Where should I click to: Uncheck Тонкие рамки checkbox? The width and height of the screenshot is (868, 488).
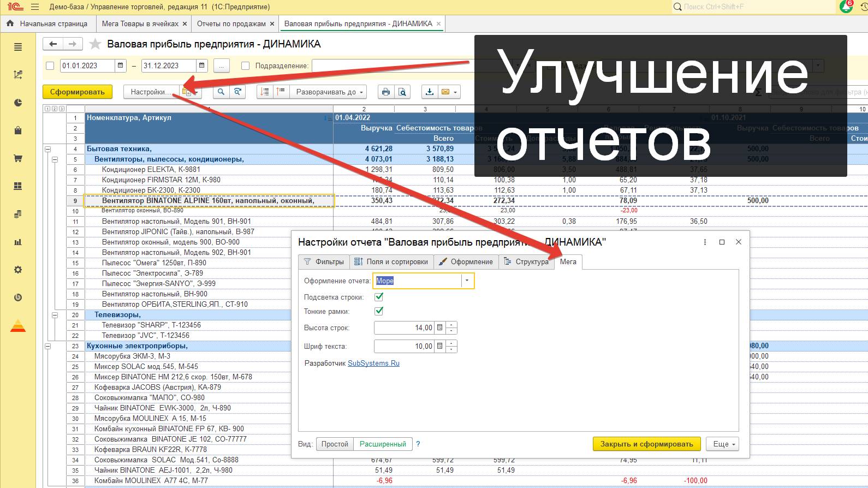[x=379, y=311]
